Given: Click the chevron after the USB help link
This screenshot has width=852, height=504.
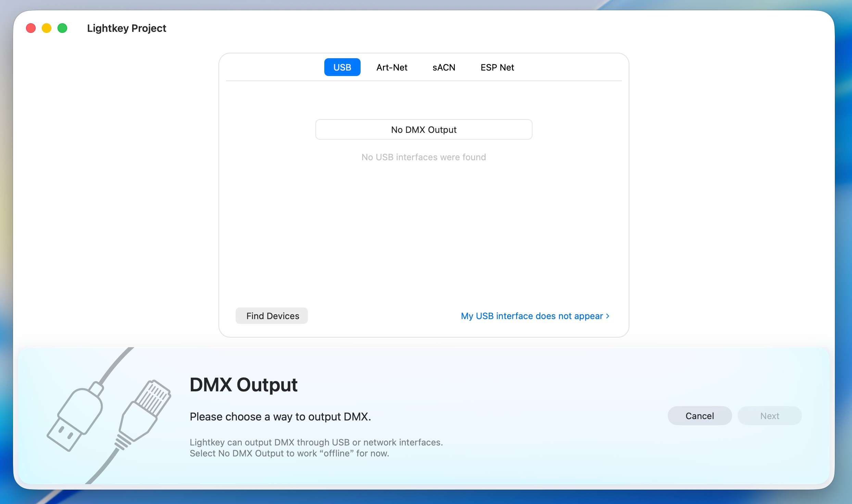Looking at the screenshot, I should [608, 316].
